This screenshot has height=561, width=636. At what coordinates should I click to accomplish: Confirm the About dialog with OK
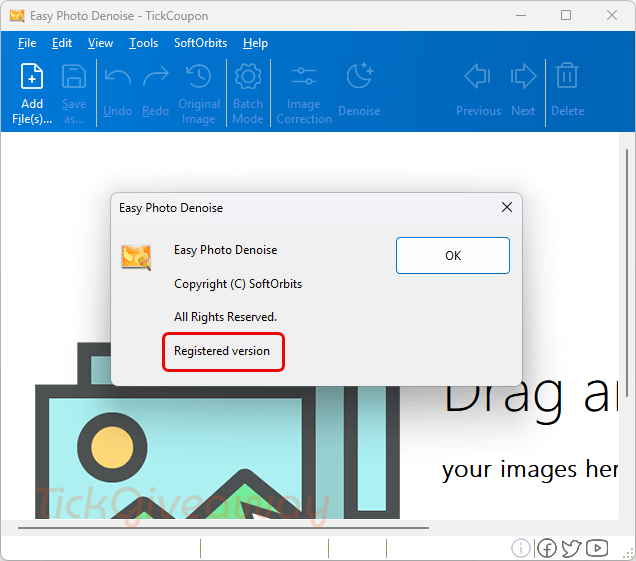click(453, 256)
